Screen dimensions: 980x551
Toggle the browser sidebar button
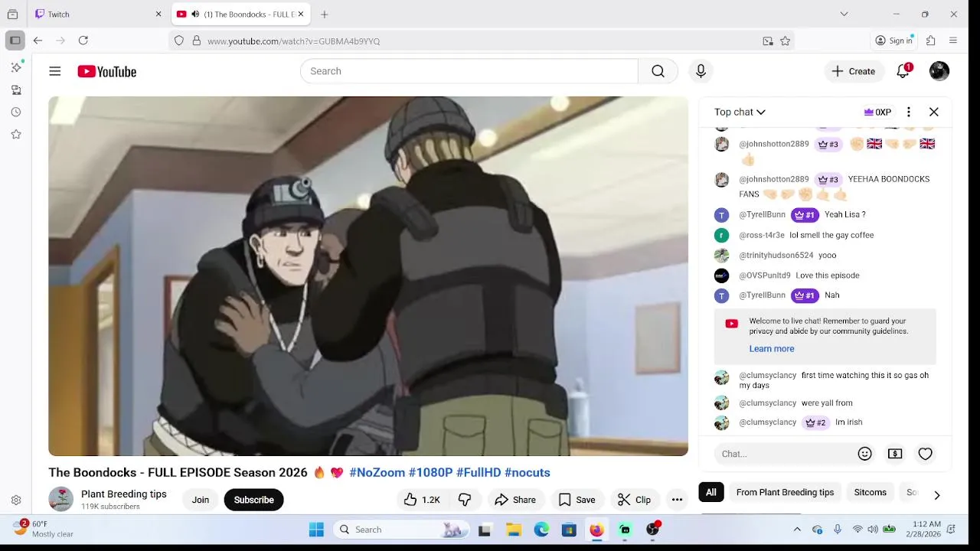[x=15, y=41]
